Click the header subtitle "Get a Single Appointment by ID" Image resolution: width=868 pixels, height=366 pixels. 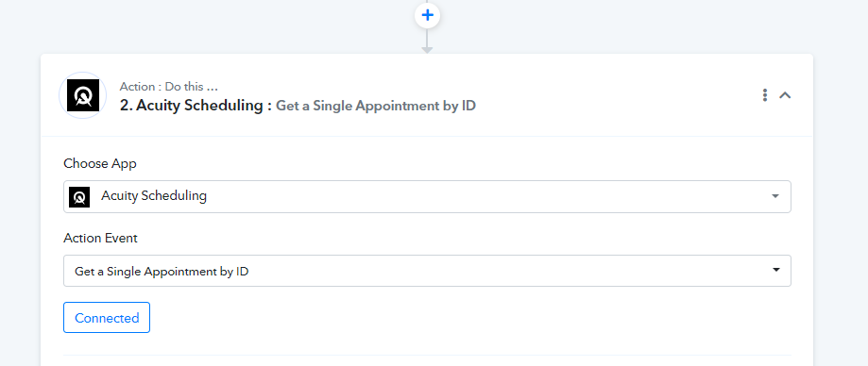click(376, 106)
